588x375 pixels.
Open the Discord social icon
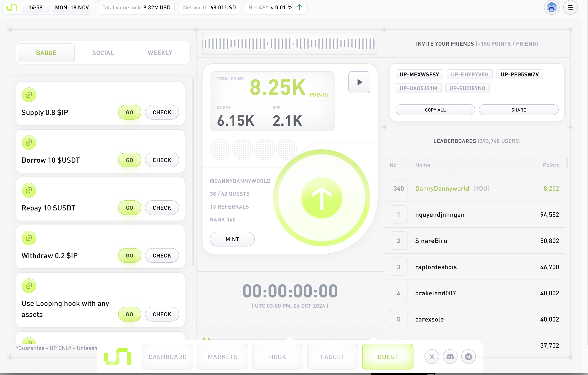click(x=450, y=357)
